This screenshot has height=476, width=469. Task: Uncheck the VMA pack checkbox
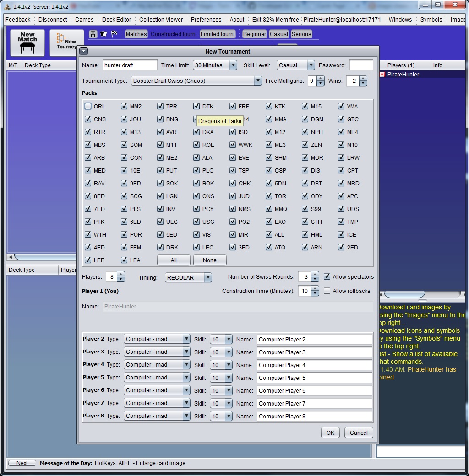(341, 106)
